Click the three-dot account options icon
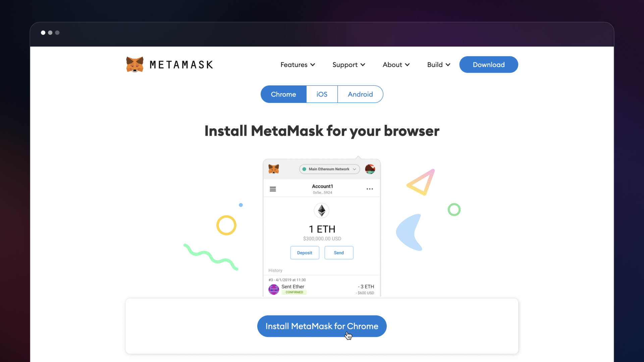644x362 pixels. coord(370,189)
